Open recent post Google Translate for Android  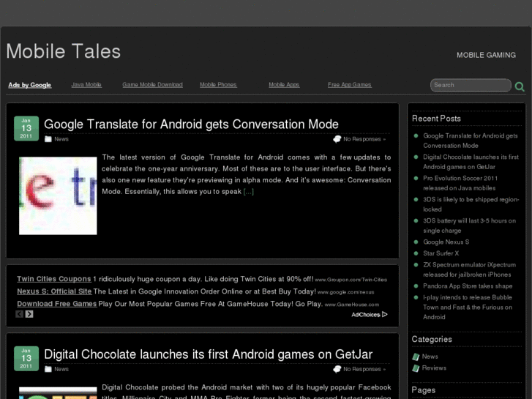tap(471, 141)
